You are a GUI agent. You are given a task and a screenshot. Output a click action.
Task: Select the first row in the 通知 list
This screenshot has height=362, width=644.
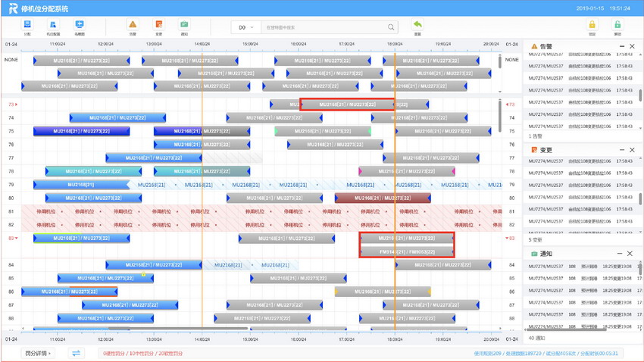(x=580, y=267)
